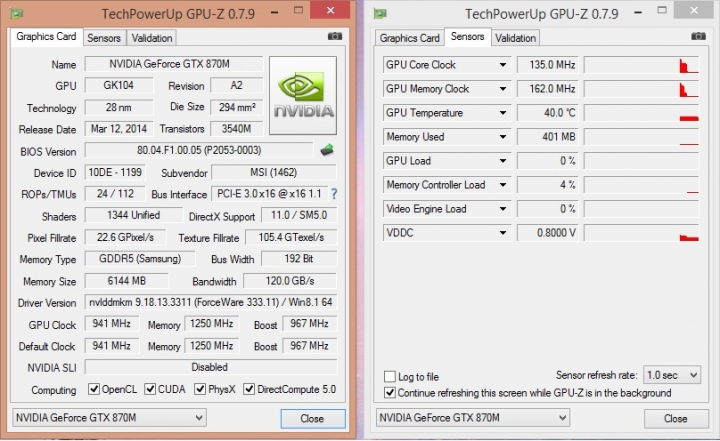Switch to Graphics Card tab in right window
The image size is (720, 441).
point(410,38)
